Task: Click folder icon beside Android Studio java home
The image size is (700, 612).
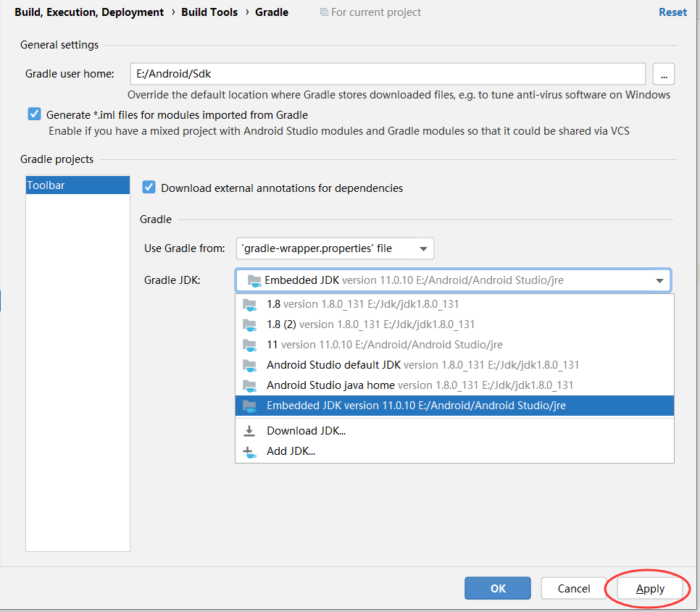Action: 249,385
